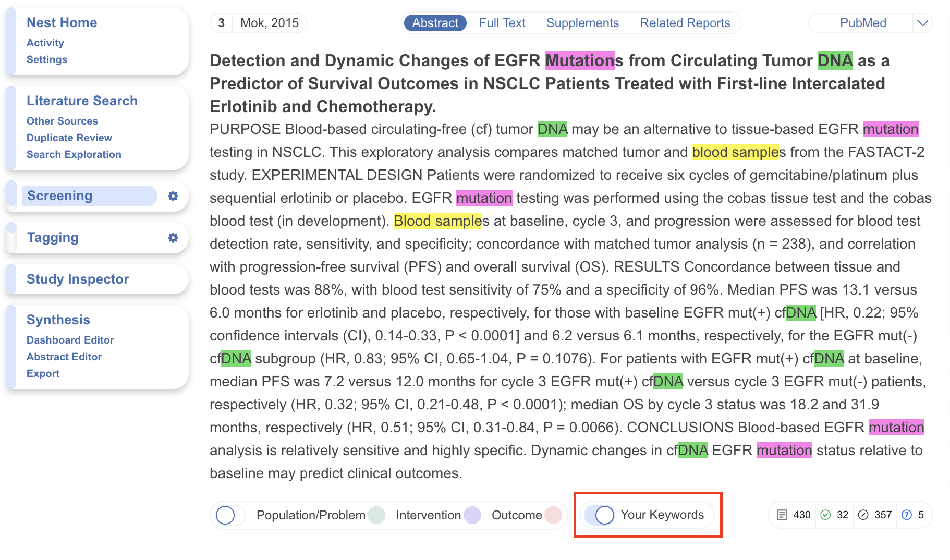Go to Related Reports tab
The height and width of the screenshot is (560, 950).
point(685,23)
